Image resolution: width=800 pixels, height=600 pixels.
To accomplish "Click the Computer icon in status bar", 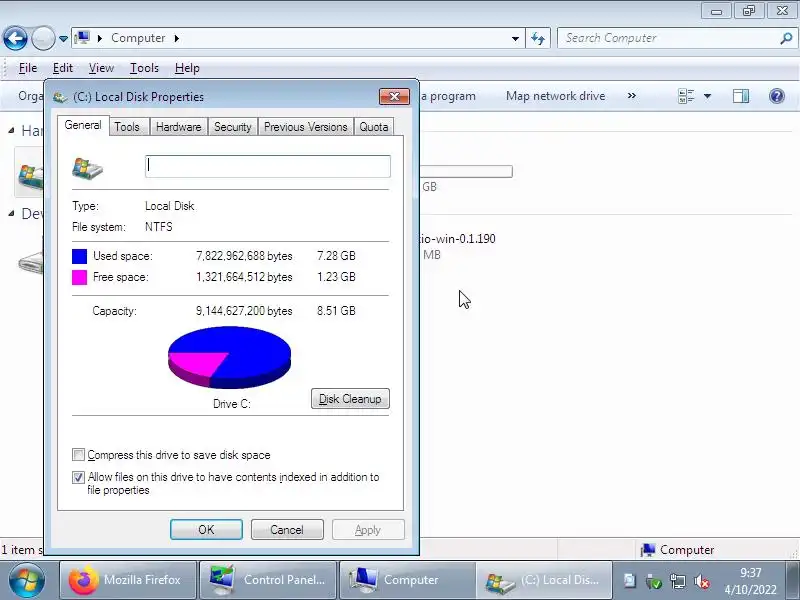I will tap(648, 549).
